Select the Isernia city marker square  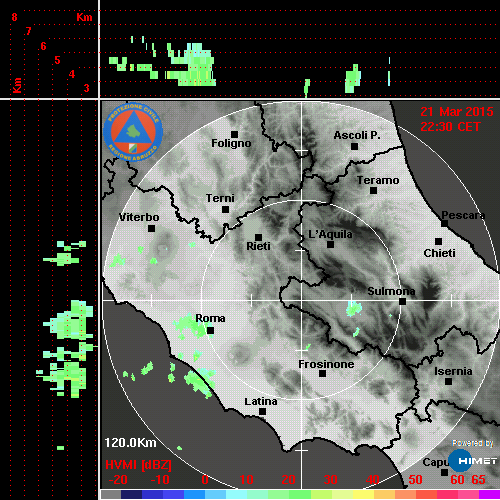pos(449,381)
